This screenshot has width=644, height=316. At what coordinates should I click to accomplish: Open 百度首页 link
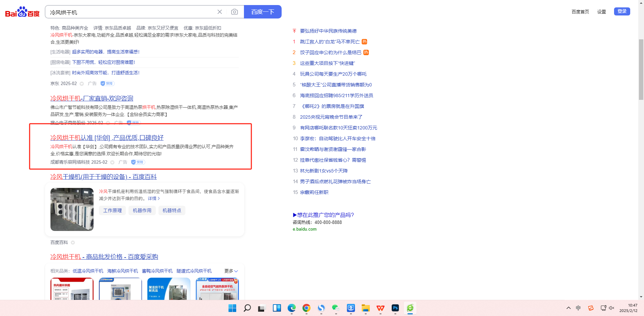pos(580,12)
